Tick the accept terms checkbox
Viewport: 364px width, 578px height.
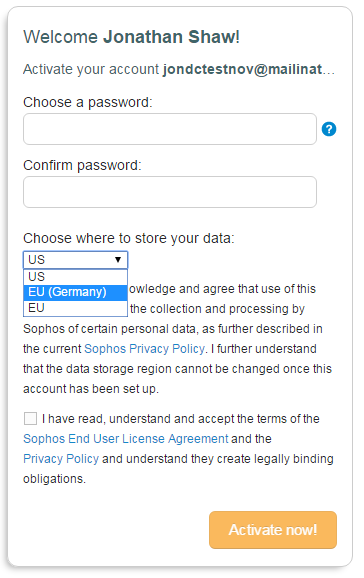pos(30,419)
